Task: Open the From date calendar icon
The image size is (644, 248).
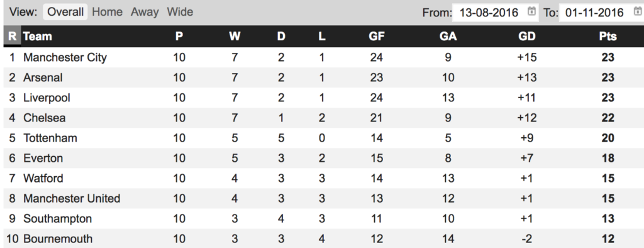Action: [x=531, y=11]
